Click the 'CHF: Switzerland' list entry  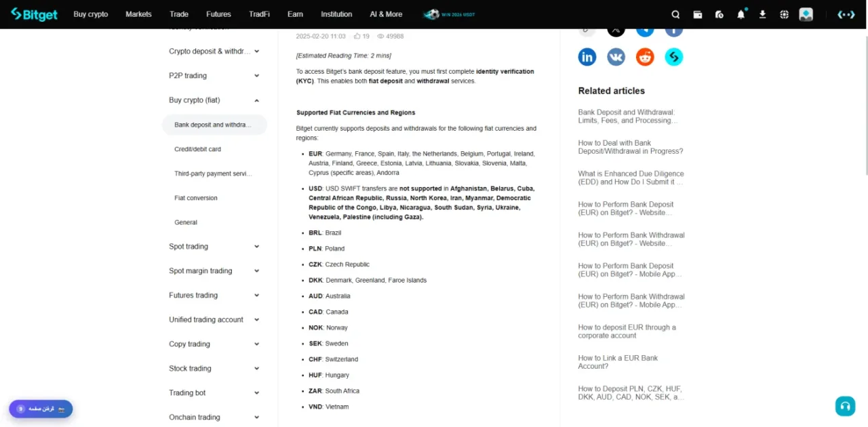tap(333, 359)
